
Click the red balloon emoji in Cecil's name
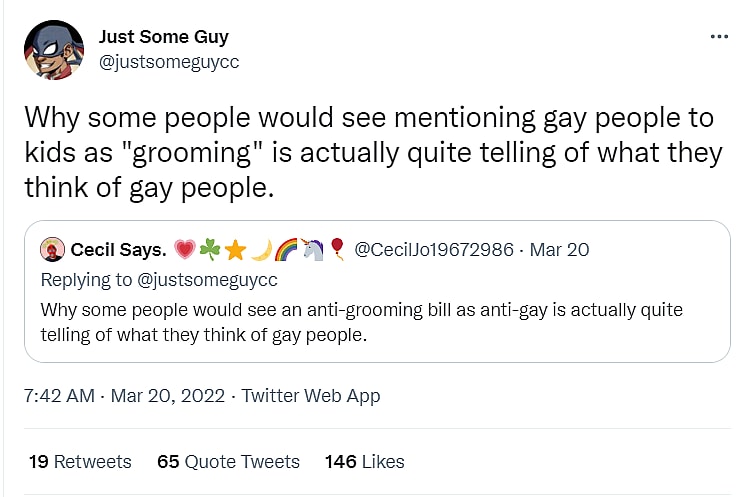tap(337, 249)
